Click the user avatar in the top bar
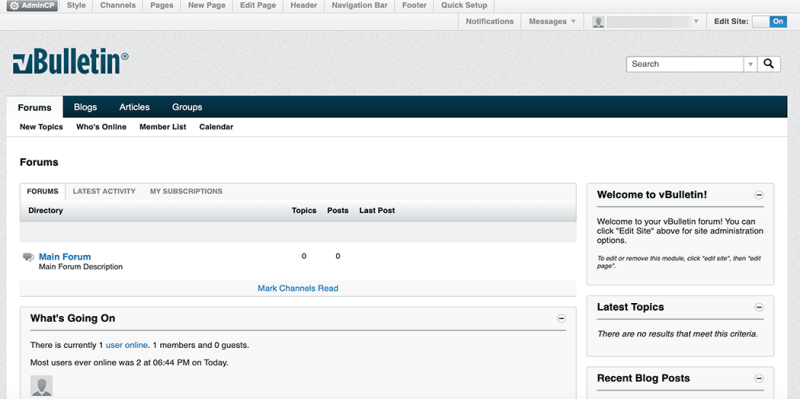 point(598,21)
